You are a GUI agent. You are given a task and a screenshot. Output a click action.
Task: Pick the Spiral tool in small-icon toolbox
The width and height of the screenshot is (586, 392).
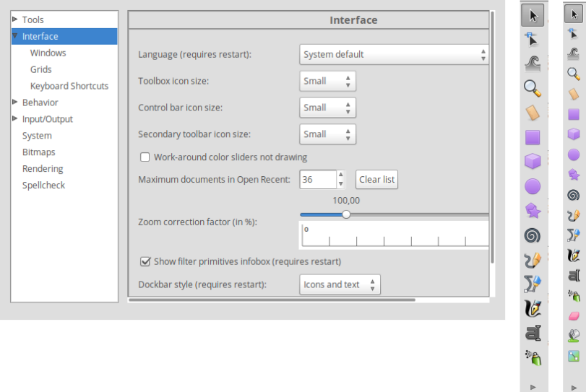(573, 195)
